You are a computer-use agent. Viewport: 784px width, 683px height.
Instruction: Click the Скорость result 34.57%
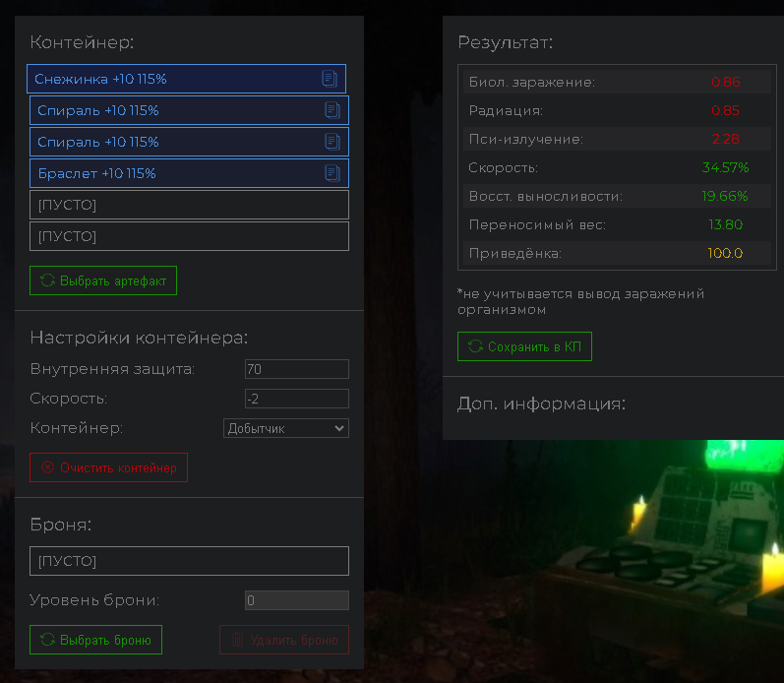coord(725,167)
